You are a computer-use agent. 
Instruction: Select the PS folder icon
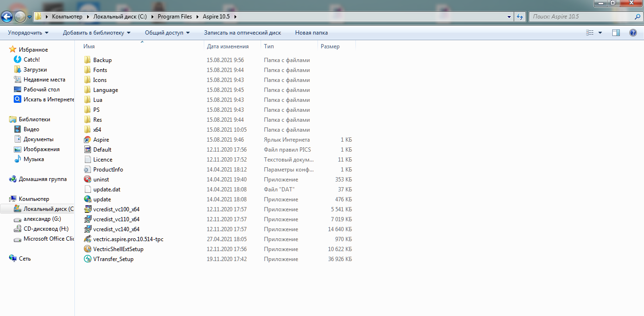pyautogui.click(x=87, y=110)
